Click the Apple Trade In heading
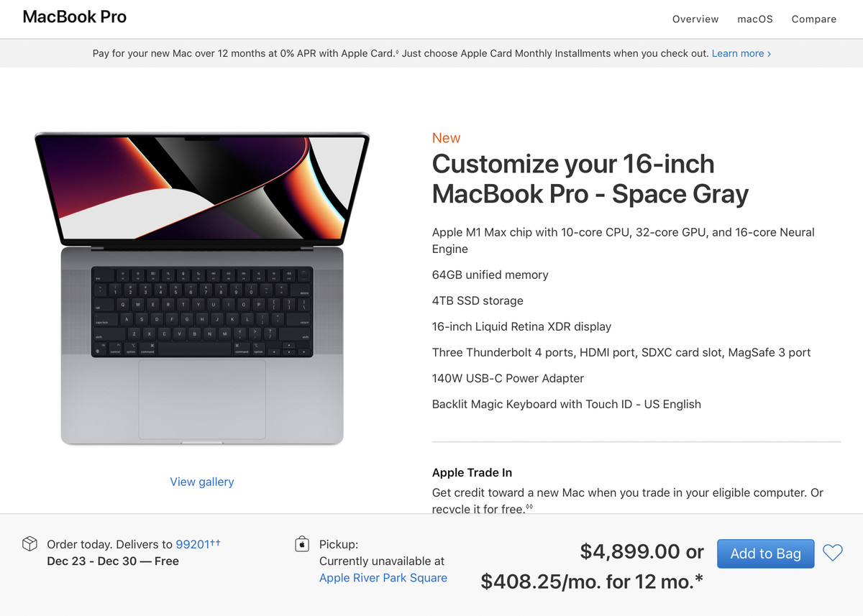The height and width of the screenshot is (616, 863). [x=472, y=472]
